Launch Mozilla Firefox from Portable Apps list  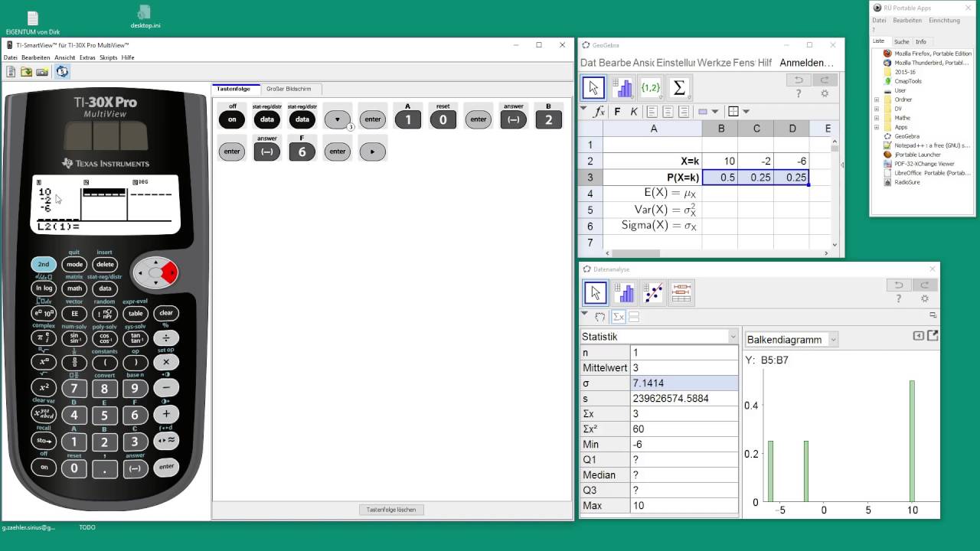927,54
